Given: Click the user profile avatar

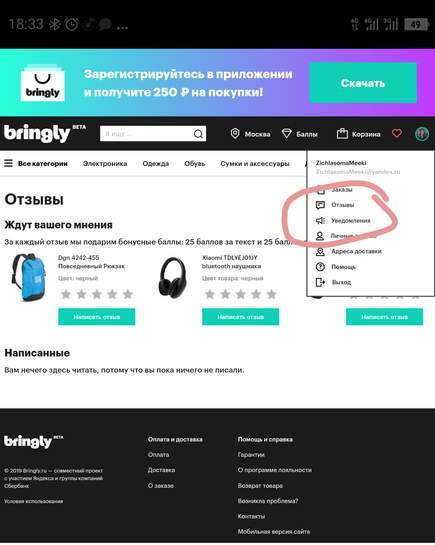Looking at the screenshot, I should point(422,133).
